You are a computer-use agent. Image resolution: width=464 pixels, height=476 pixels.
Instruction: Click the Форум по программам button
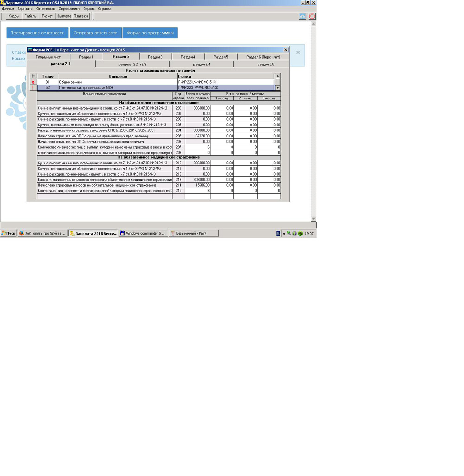[150, 33]
